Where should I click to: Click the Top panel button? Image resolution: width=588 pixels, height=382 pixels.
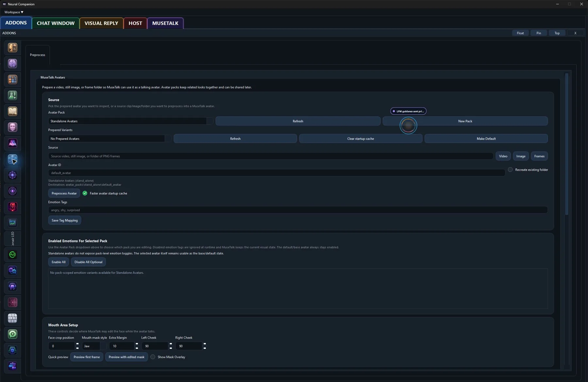coord(557,33)
